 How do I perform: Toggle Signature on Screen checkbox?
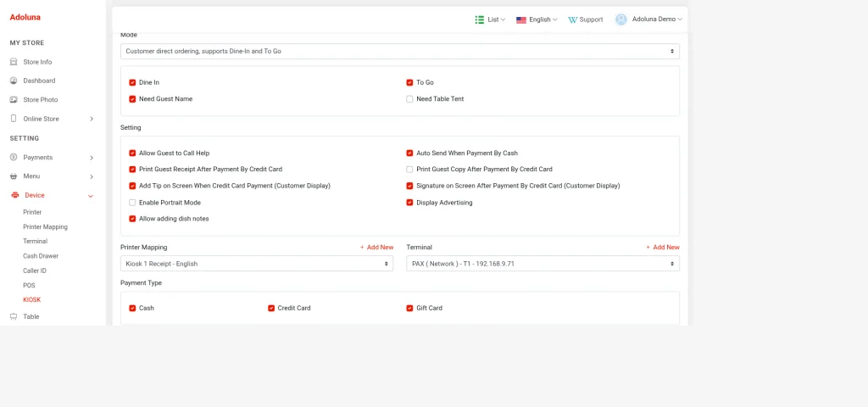click(409, 186)
